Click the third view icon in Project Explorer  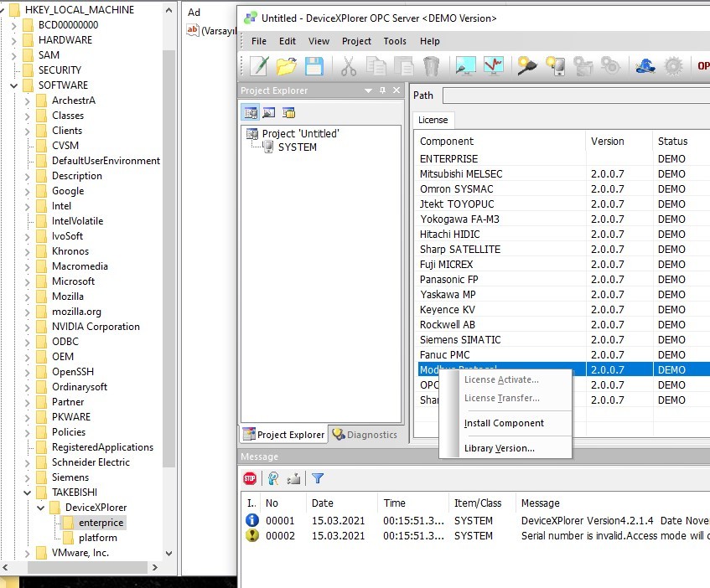point(288,112)
